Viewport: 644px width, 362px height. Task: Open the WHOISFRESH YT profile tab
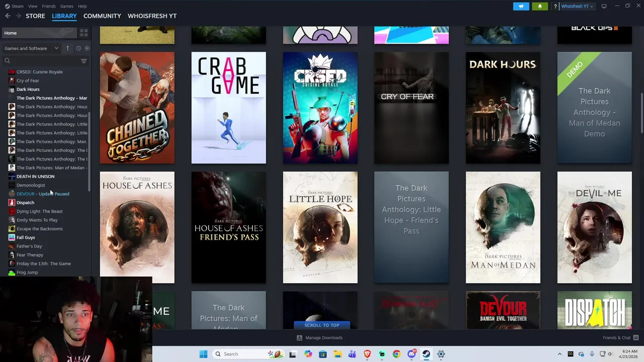tap(152, 16)
